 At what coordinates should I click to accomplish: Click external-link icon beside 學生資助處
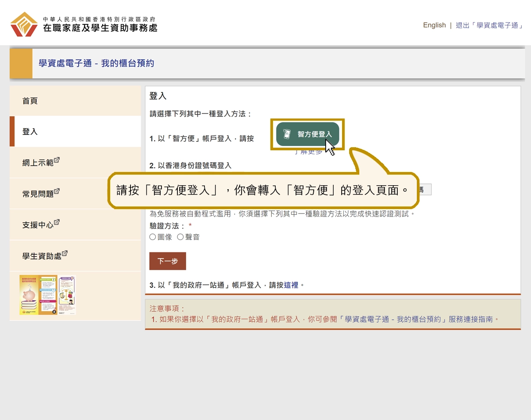tap(65, 253)
